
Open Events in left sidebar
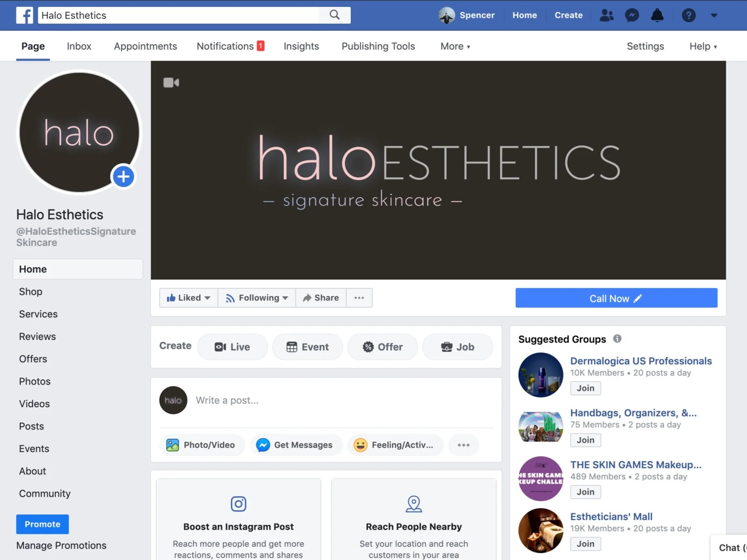[x=34, y=449]
